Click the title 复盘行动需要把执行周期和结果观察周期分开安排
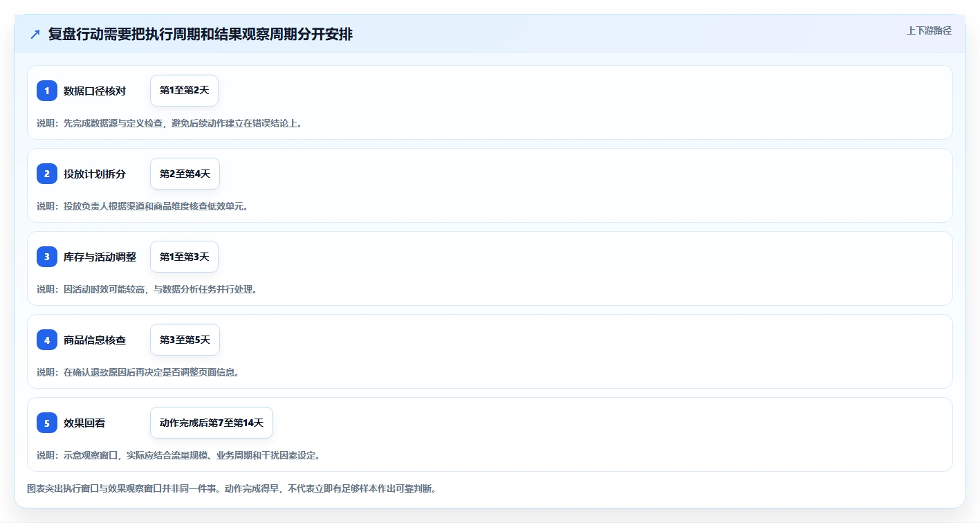The image size is (980, 523). (x=201, y=34)
